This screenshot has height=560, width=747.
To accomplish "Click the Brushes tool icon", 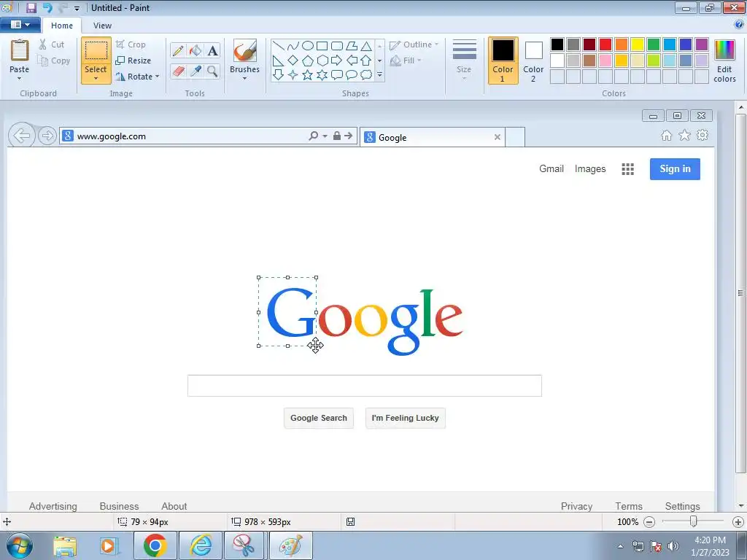I will (x=245, y=50).
